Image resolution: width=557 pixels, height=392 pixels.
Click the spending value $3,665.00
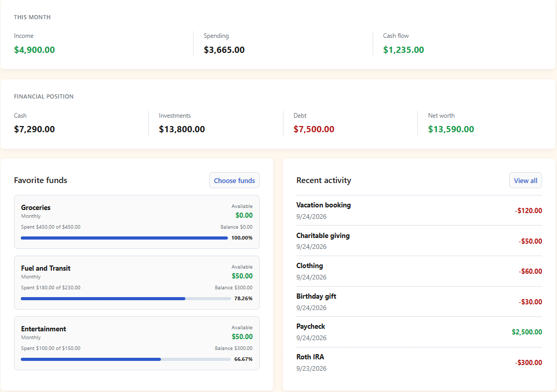coord(224,50)
